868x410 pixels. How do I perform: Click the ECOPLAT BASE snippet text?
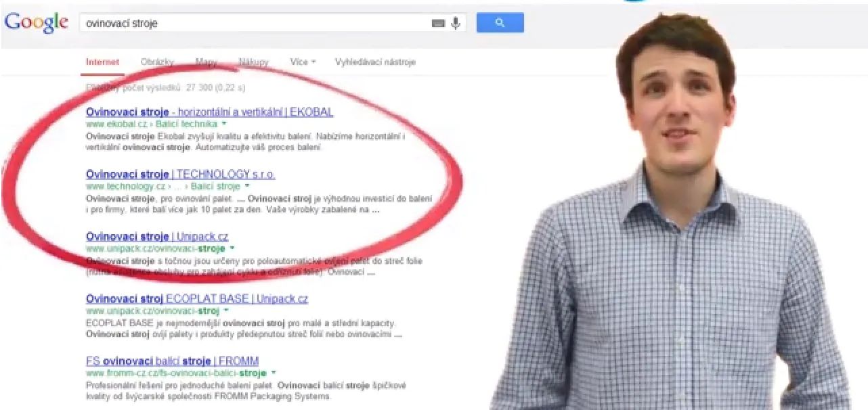(244, 329)
